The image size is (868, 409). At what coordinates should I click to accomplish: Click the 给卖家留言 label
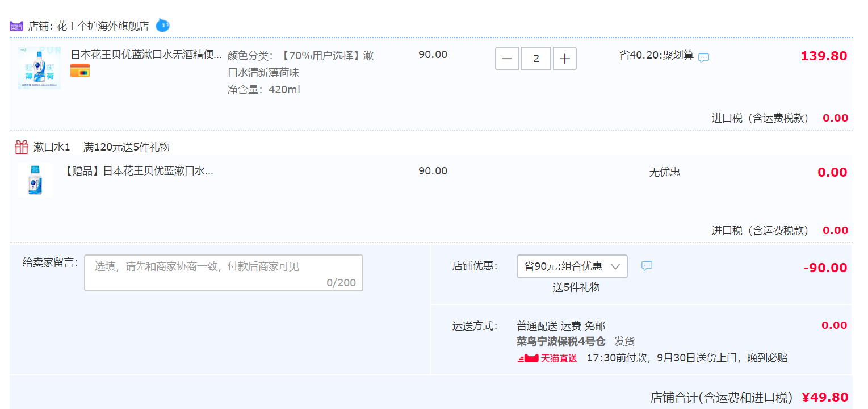pos(50,262)
